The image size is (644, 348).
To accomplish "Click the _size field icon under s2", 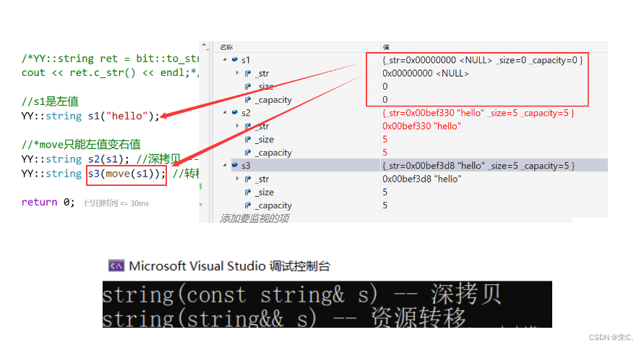I will tap(248, 140).
